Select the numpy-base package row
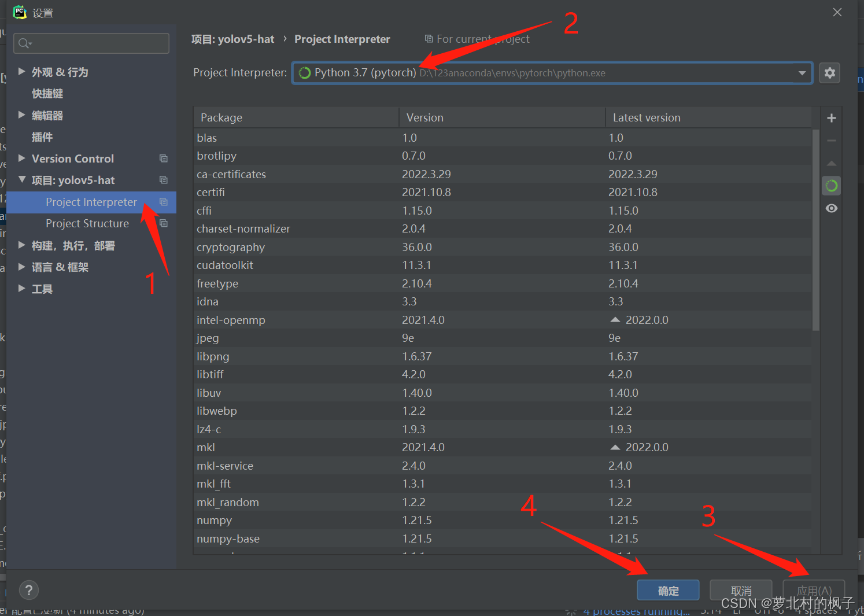Image resolution: width=864 pixels, height=616 pixels. click(503, 538)
